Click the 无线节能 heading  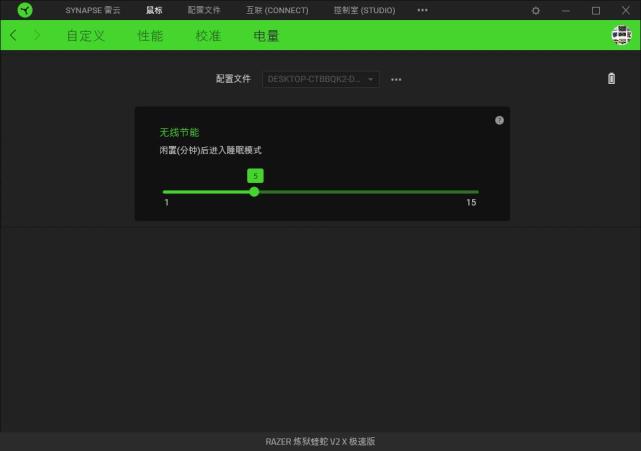[179, 132]
